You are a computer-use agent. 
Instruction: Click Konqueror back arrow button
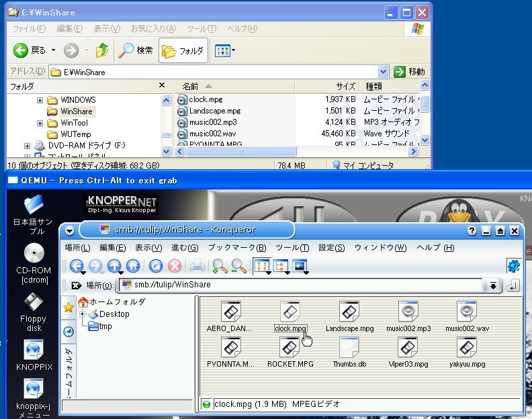point(77,266)
